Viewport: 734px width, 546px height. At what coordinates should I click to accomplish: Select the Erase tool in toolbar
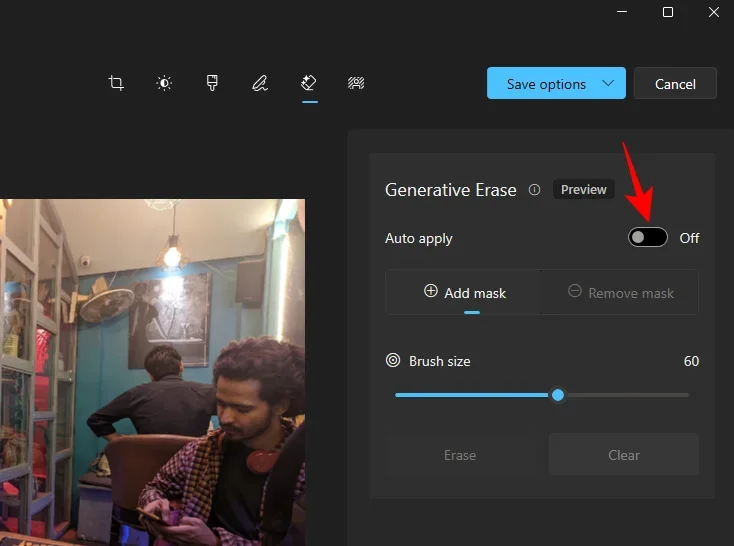(309, 84)
